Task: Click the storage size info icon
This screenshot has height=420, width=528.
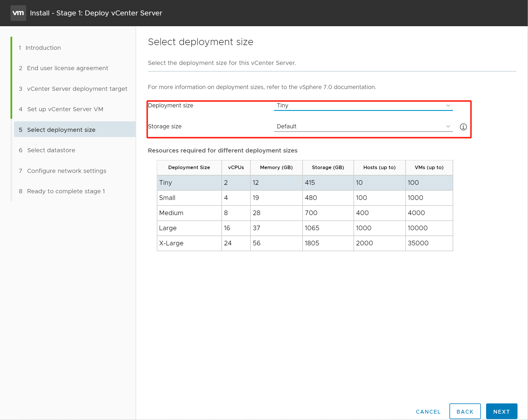Action: click(x=463, y=127)
